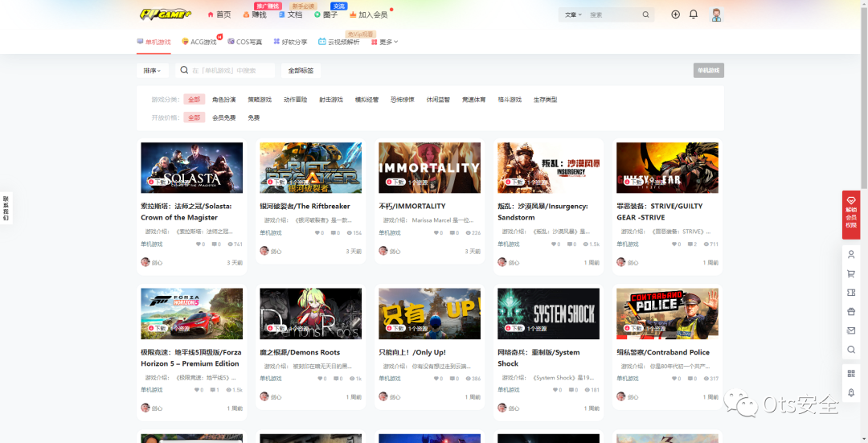Open the IMMORTALITY game thumbnail
The height and width of the screenshot is (443, 868).
pyautogui.click(x=429, y=168)
